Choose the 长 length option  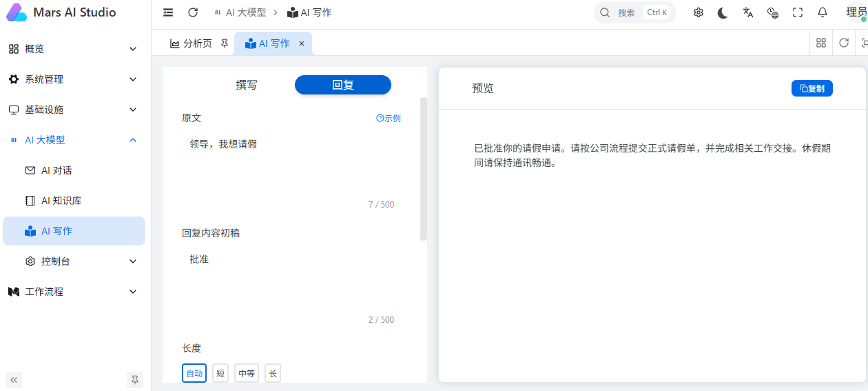point(273,374)
